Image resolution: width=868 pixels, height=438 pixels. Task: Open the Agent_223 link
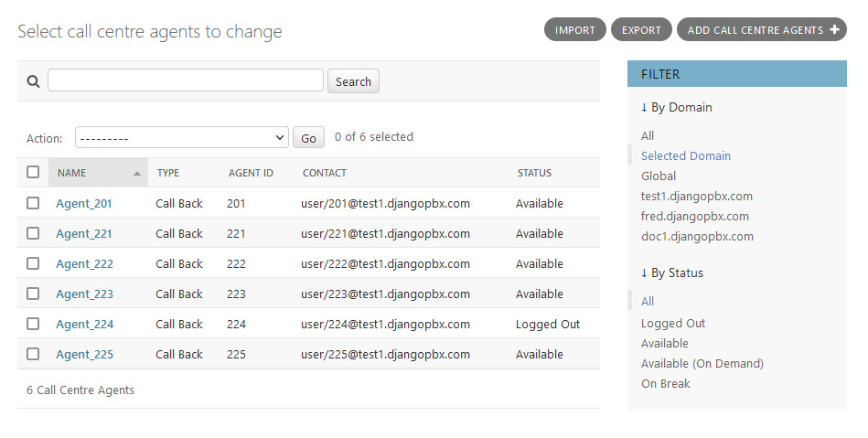pos(84,294)
